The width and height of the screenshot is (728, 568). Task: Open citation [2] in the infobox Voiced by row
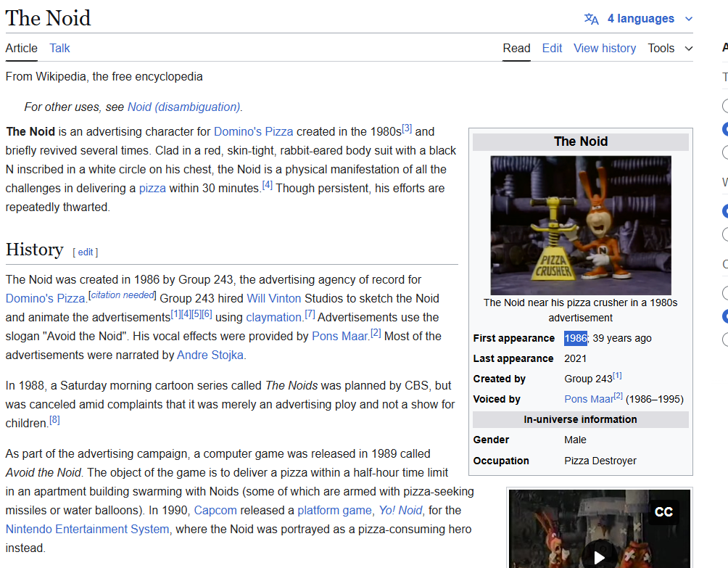(618, 396)
